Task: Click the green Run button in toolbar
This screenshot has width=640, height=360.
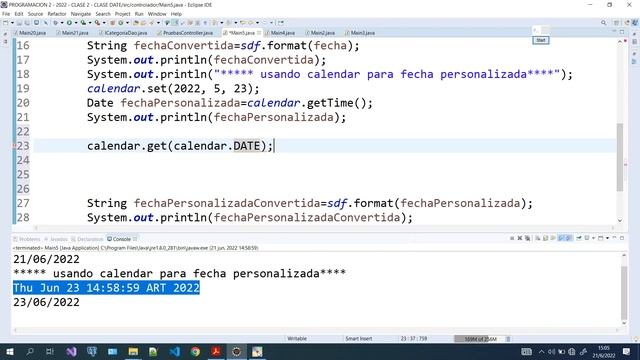Action: pos(69,23)
